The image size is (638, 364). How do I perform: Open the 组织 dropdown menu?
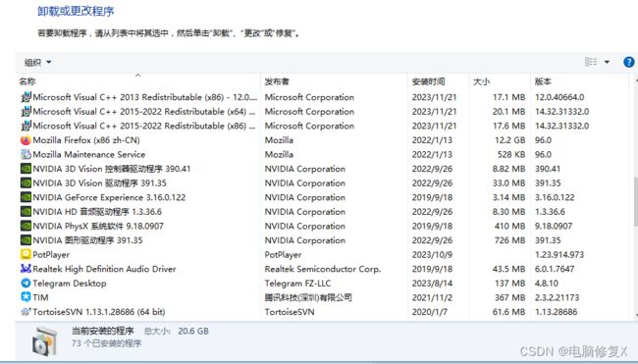point(37,62)
